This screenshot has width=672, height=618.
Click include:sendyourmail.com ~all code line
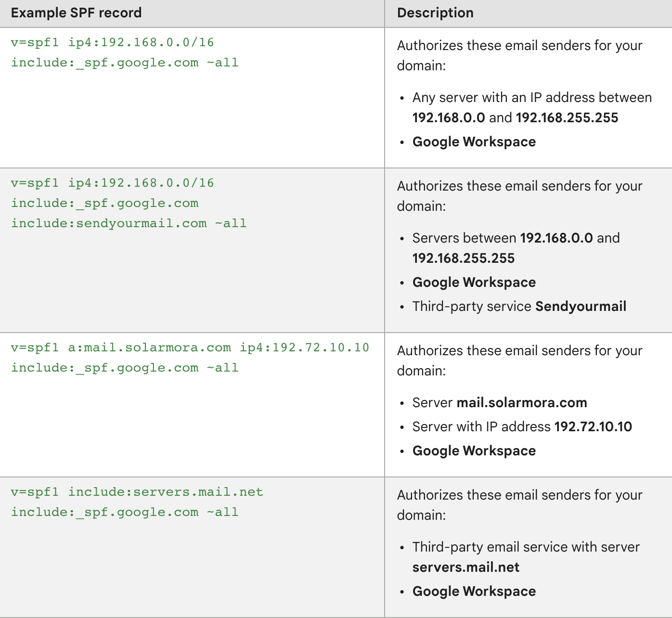point(129,223)
